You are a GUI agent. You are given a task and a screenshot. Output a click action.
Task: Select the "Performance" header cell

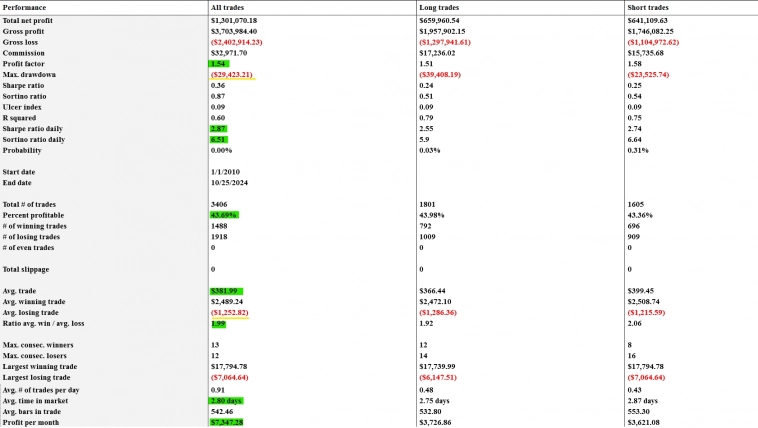tap(25, 7)
